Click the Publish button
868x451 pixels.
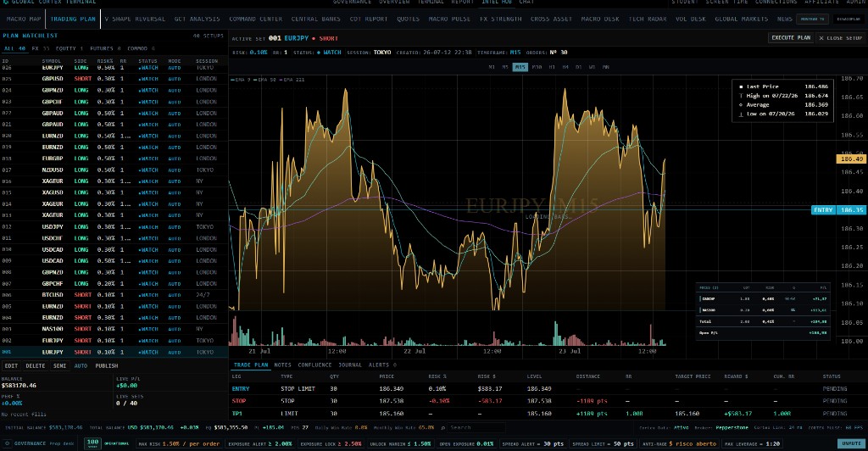(x=106, y=365)
